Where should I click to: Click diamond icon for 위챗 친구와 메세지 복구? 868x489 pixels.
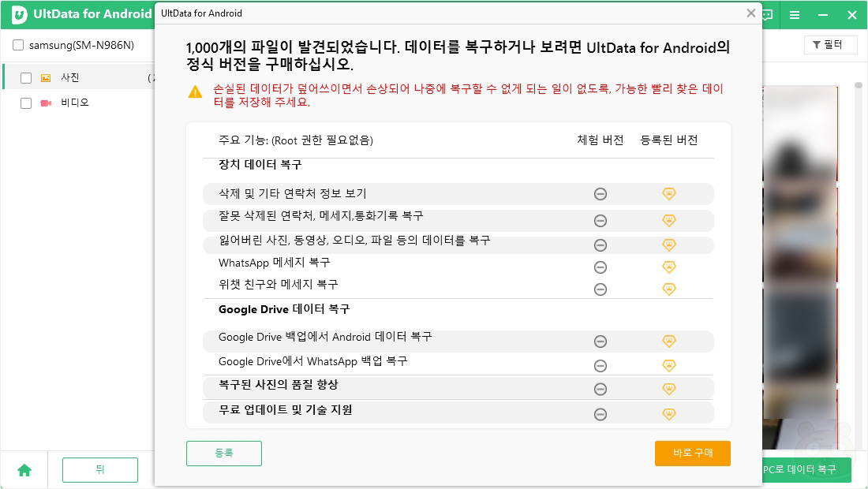pyautogui.click(x=668, y=289)
